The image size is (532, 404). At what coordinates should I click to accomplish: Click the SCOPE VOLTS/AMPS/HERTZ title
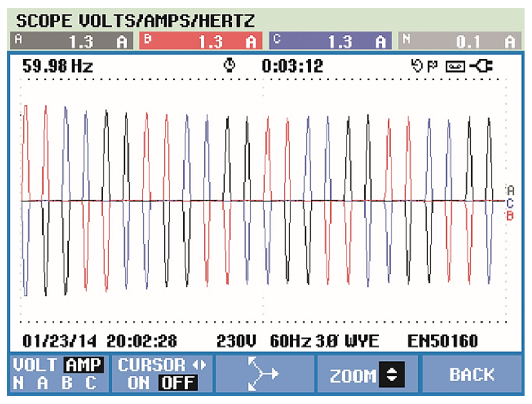135,21
